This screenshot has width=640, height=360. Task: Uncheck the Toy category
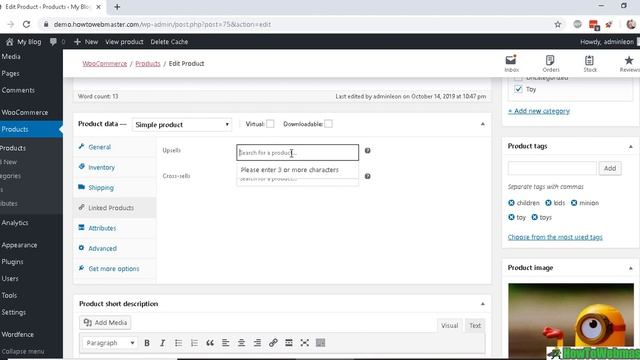[x=518, y=89]
